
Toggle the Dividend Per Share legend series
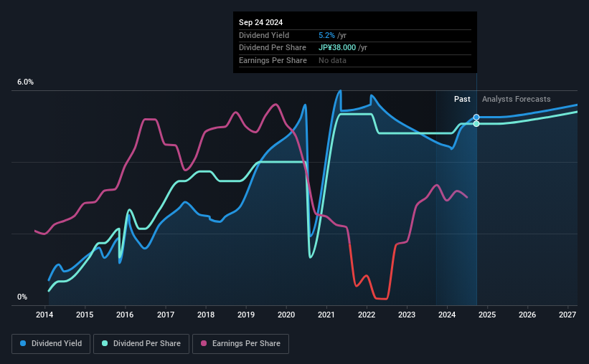pos(141,344)
